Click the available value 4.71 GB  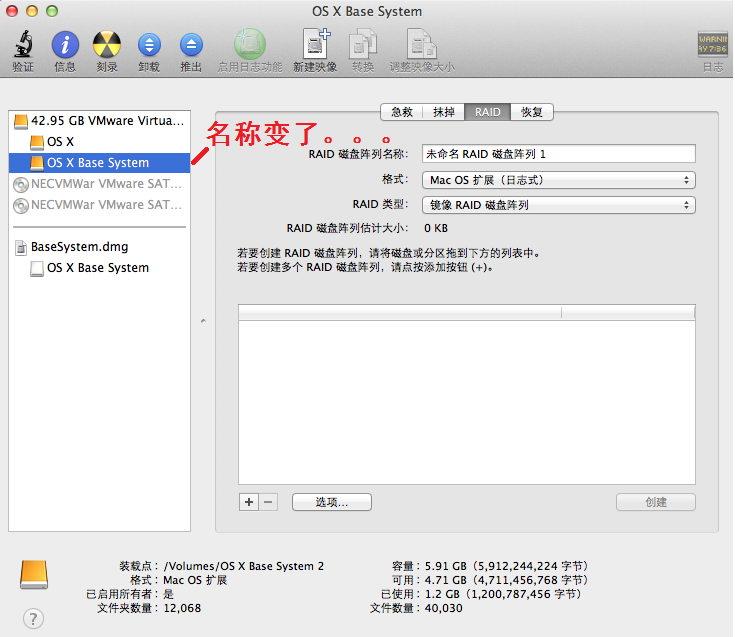click(x=445, y=580)
